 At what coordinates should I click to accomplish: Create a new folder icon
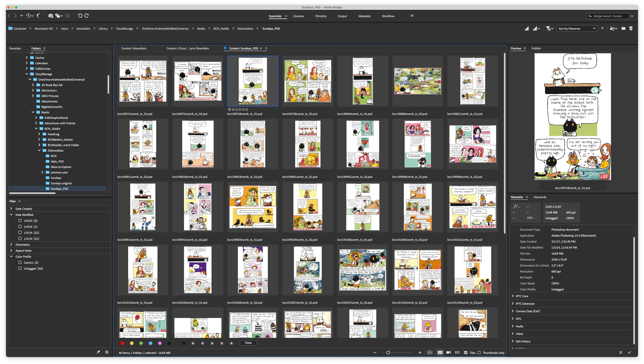click(623, 28)
